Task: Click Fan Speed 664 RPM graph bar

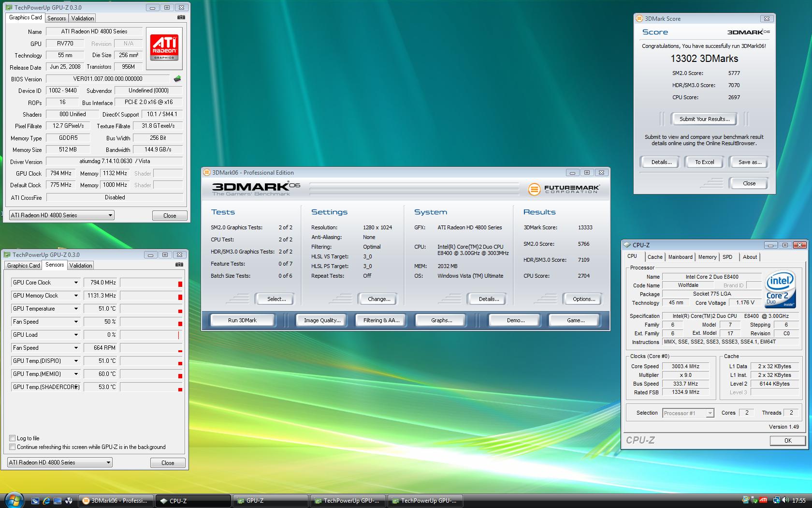Action: point(151,348)
